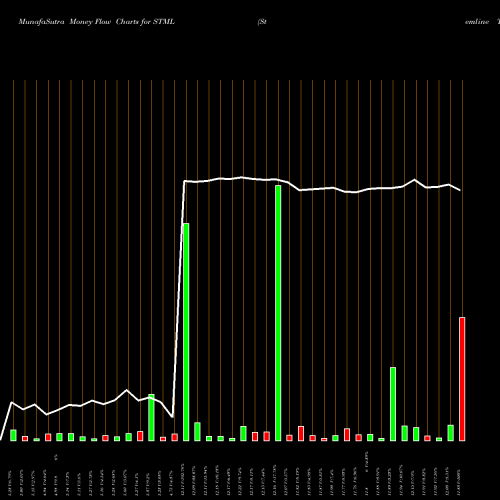Select the tallest green bar in the low-price section
This screenshot has height=500, width=500.
point(151,418)
